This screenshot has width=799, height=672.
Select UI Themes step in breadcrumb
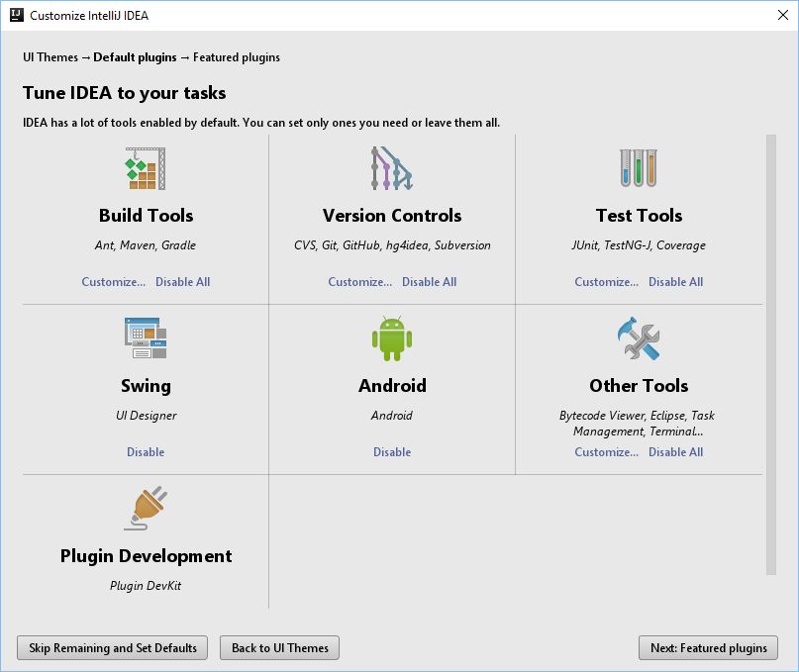tap(50, 57)
